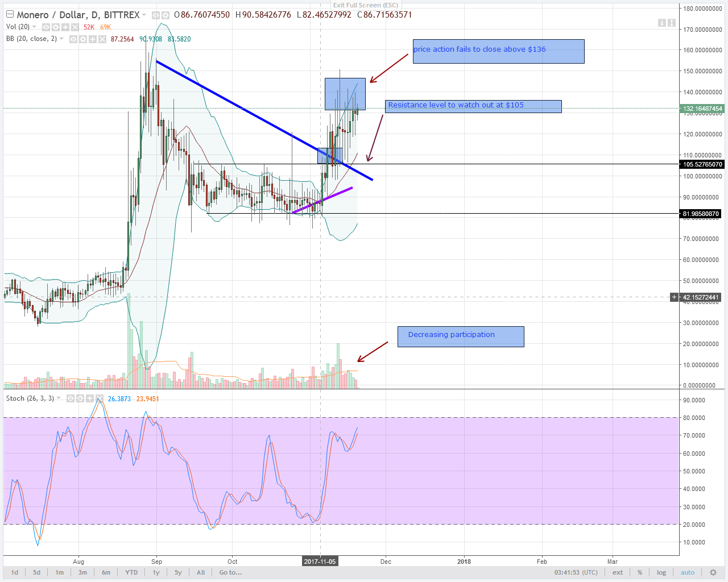
Task: Select the YTD time range
Action: (x=131, y=572)
